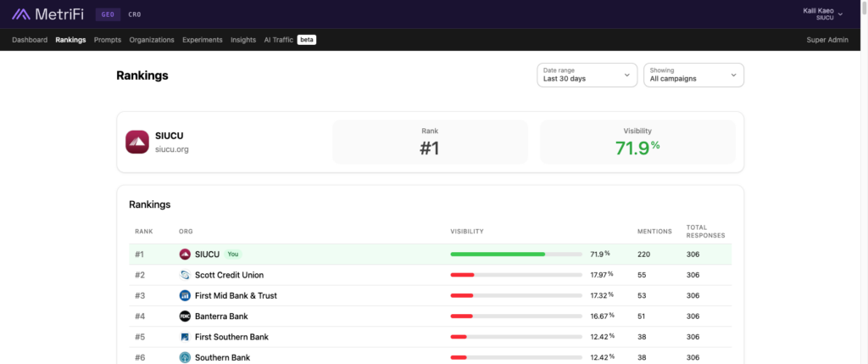Click the MENTIONS column header

click(654, 231)
